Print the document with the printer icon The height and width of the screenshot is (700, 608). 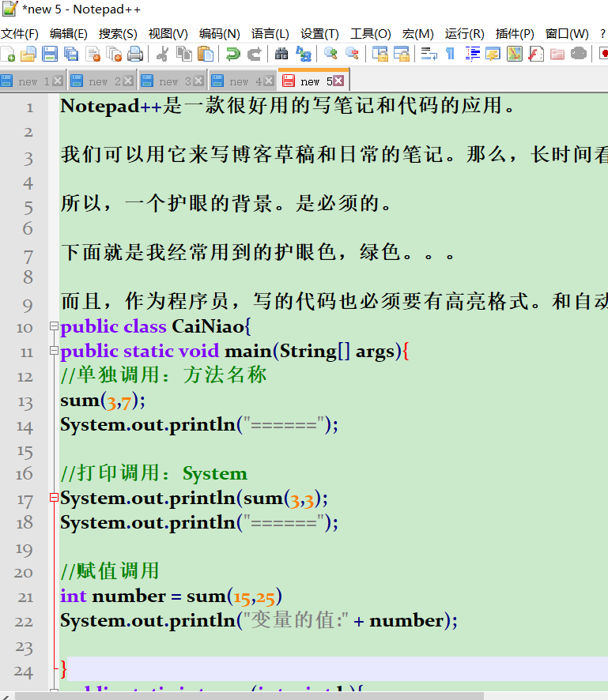[x=135, y=54]
